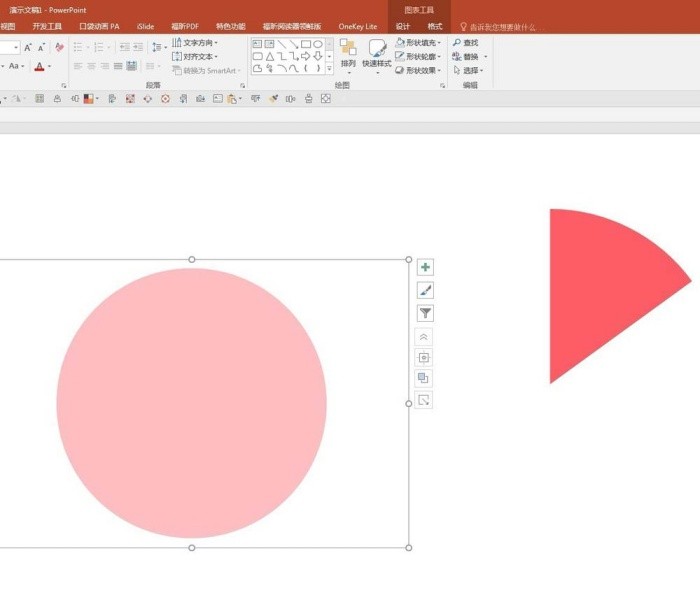
Task: Click the 排列 arrange button
Action: [348, 54]
